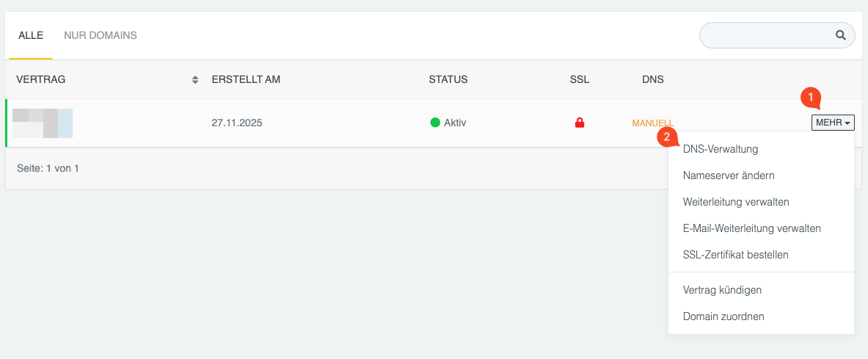Viewport: 868px width, 359px height.
Task: Select DNS-Verwaltung from the menu
Action: click(720, 149)
